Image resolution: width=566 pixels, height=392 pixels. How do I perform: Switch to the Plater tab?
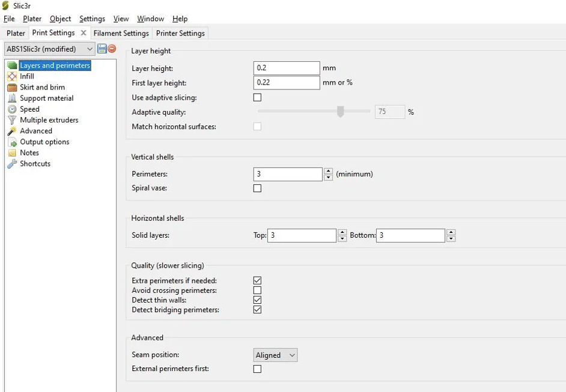tap(16, 33)
